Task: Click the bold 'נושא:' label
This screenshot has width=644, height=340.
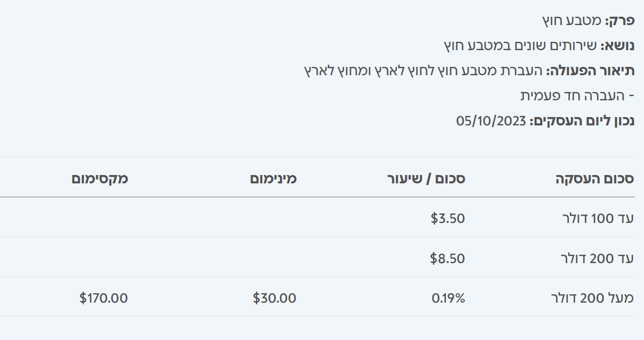Action: tap(617, 46)
